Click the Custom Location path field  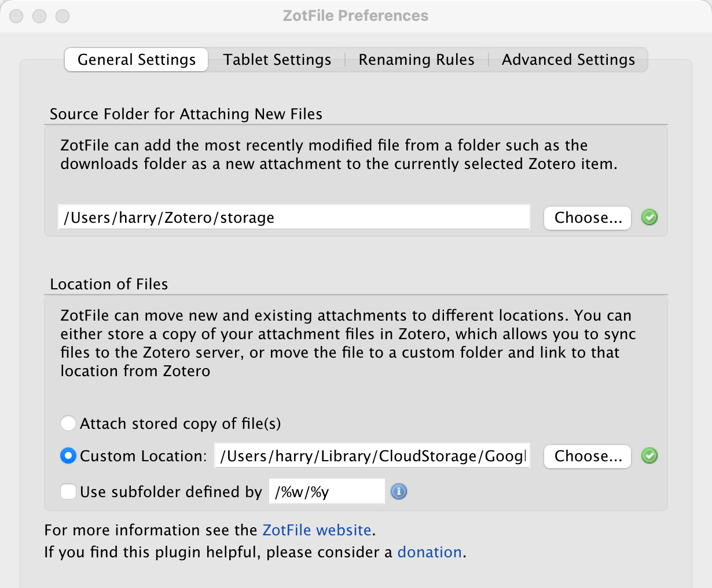[372, 456]
